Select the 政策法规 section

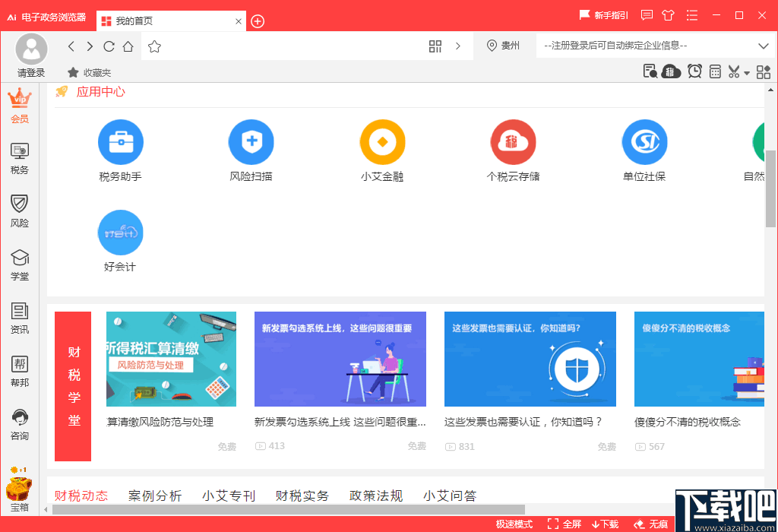[378, 495]
